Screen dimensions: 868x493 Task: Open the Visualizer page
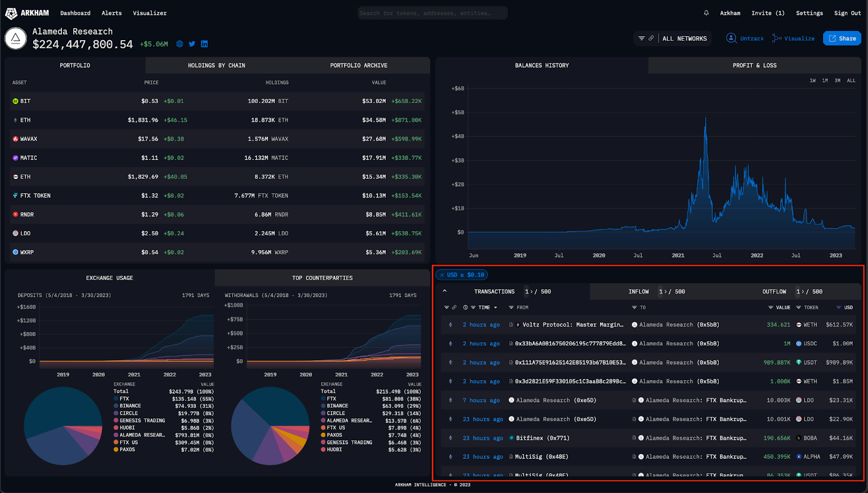(150, 13)
